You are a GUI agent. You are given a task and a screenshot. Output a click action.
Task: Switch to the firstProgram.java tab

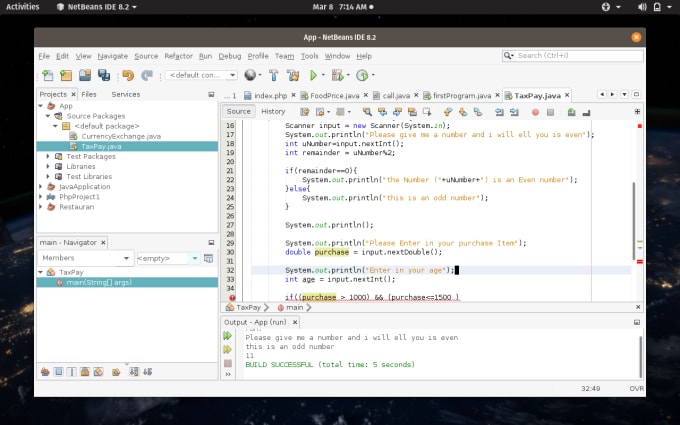(x=461, y=95)
